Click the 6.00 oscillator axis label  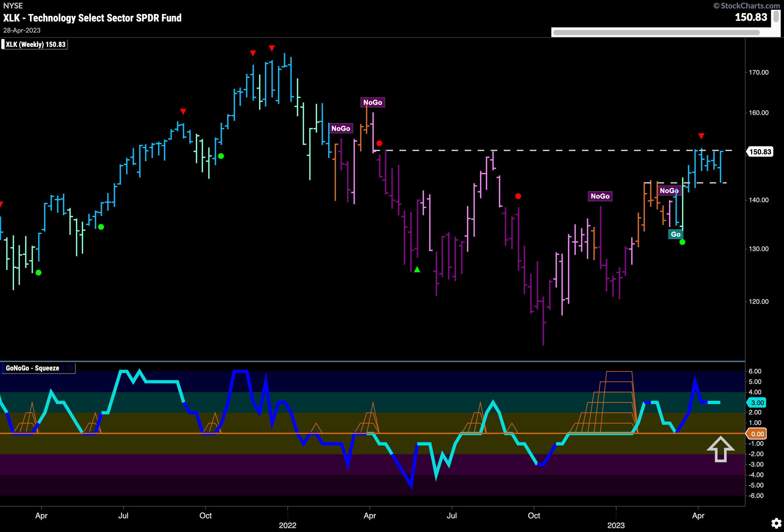coord(755,371)
